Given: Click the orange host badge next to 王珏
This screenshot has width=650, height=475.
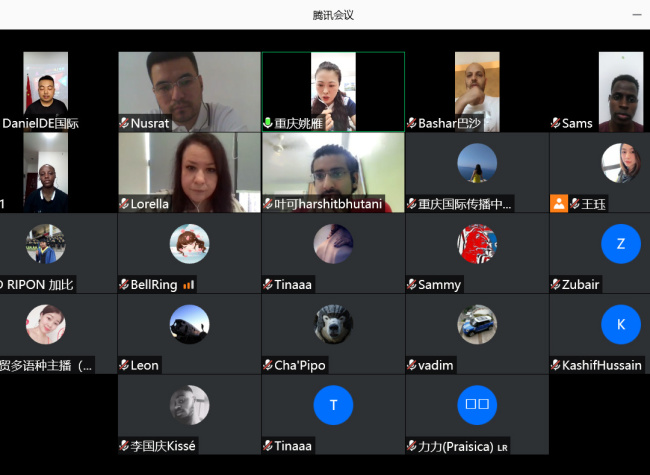Looking at the screenshot, I should (558, 203).
